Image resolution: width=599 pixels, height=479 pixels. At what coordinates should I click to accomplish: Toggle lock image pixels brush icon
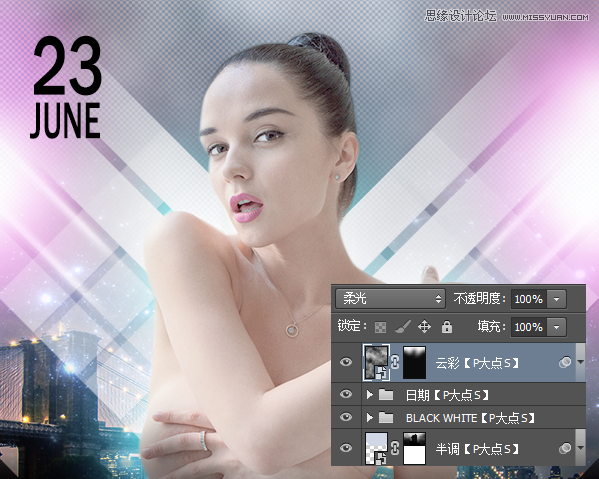click(x=402, y=327)
